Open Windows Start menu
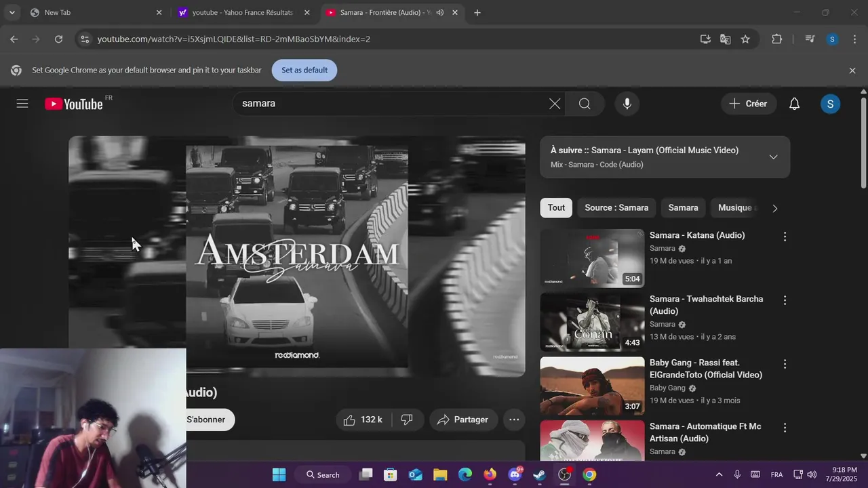Viewport: 868px width, 488px height. click(x=279, y=474)
